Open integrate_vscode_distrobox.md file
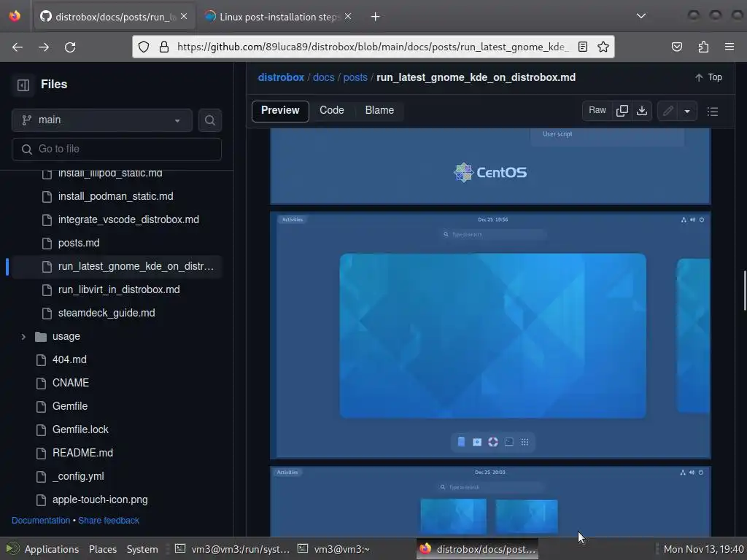747x560 pixels. click(x=128, y=219)
